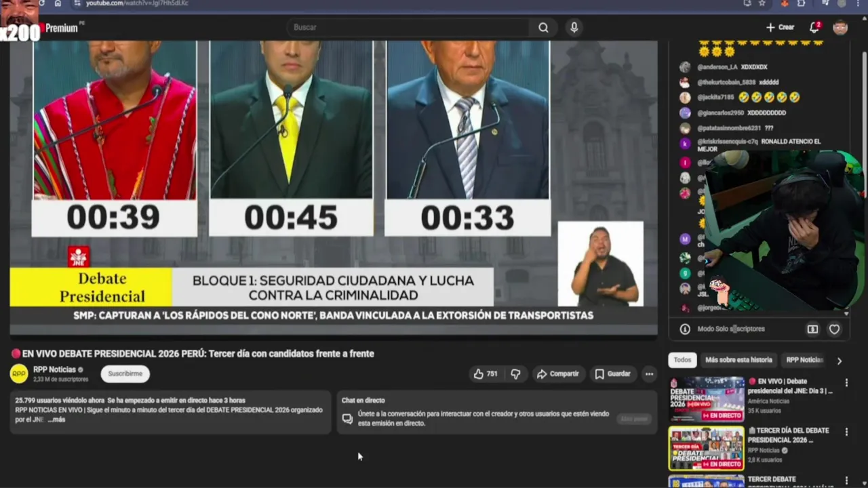Click the Crear button
Image resolution: width=868 pixels, height=488 pixels.
780,27
